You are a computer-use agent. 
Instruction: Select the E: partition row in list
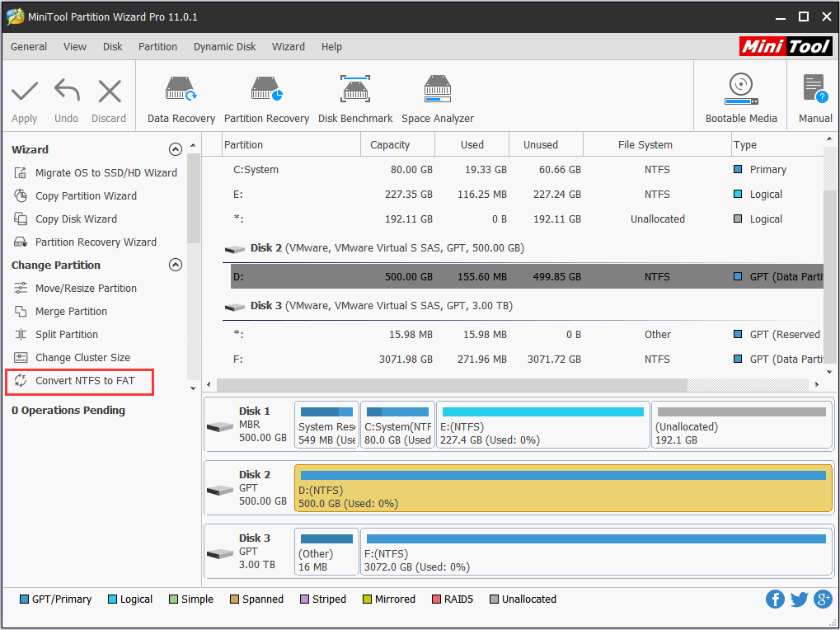point(527,194)
